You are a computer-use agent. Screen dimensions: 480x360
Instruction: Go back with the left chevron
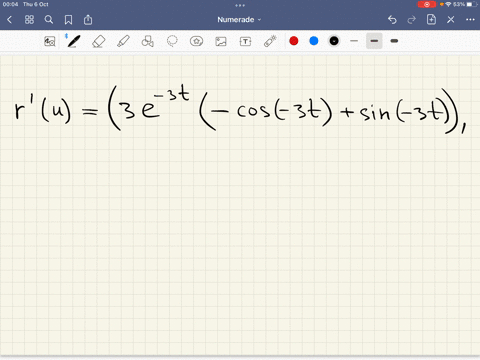coord(9,20)
